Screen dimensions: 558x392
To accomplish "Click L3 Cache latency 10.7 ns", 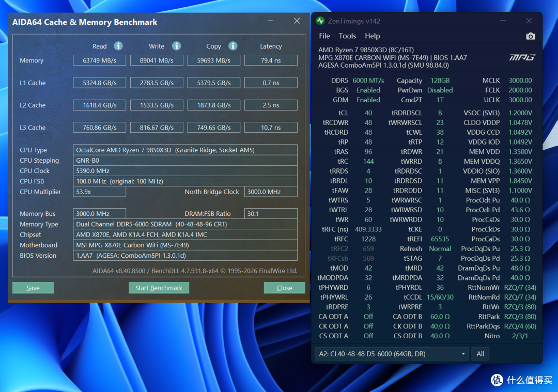I will click(271, 128).
